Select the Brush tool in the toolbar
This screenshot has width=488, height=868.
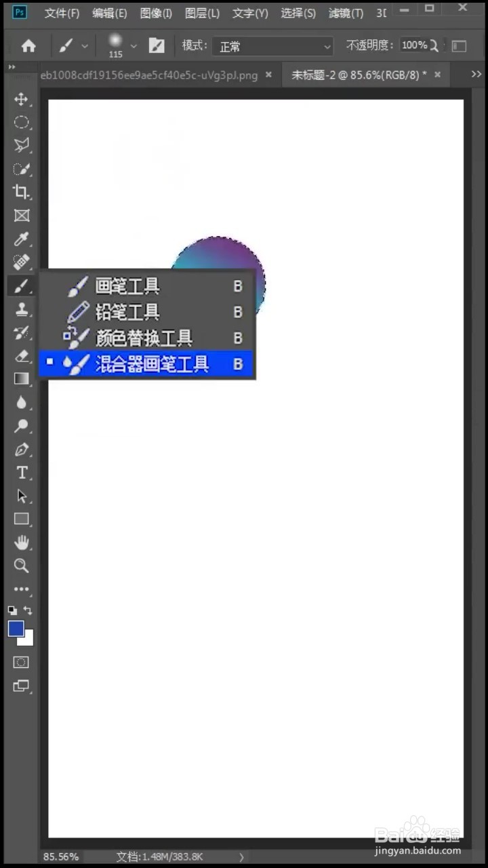pyautogui.click(x=22, y=286)
